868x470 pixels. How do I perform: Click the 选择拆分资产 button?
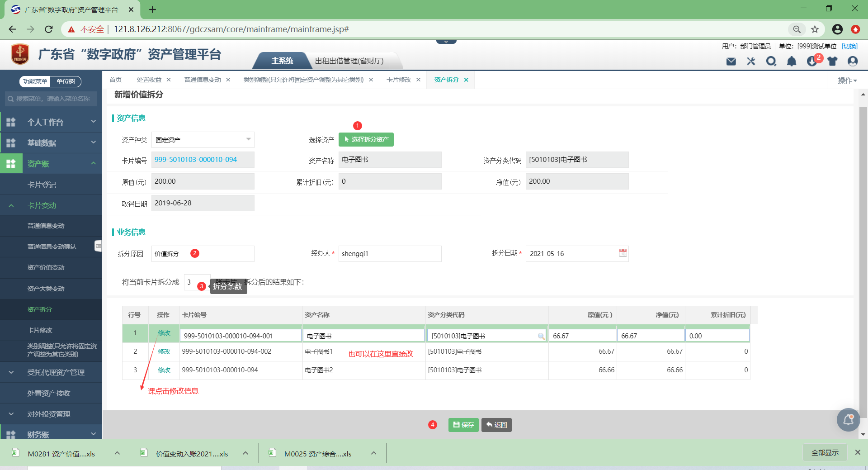366,139
